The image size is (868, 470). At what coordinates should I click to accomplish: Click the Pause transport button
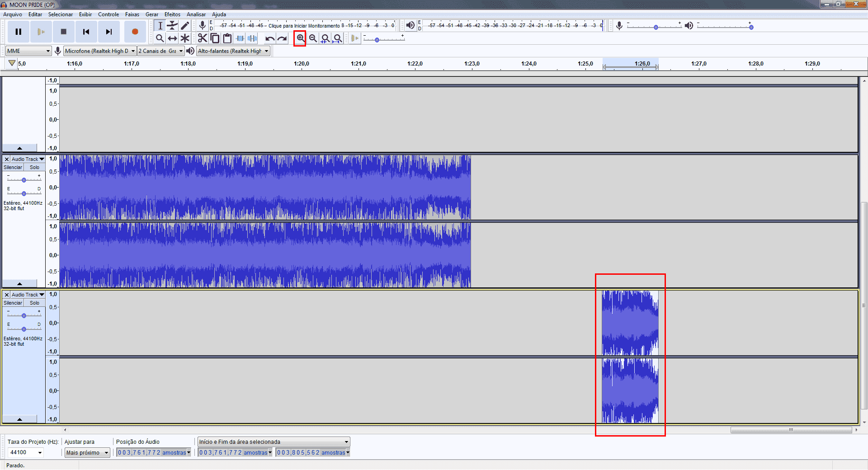pyautogui.click(x=18, y=32)
